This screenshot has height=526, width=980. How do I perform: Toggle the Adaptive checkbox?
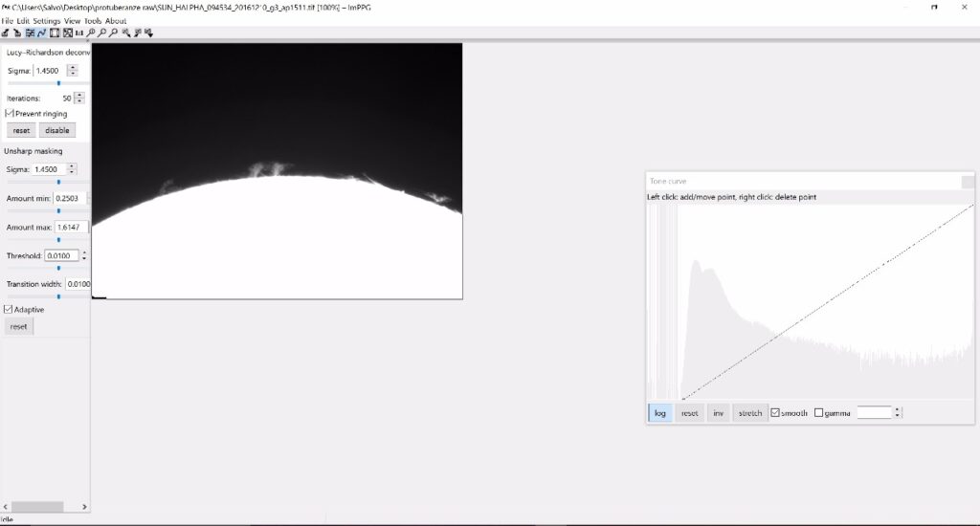[x=10, y=310]
